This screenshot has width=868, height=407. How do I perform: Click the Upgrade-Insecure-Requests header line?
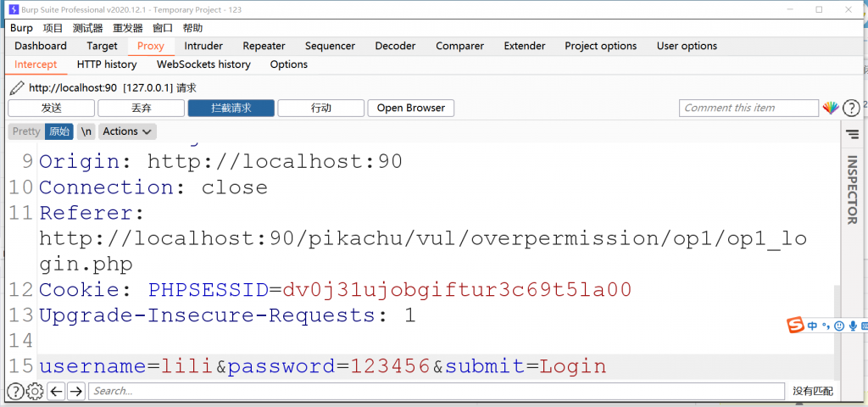[x=227, y=315]
